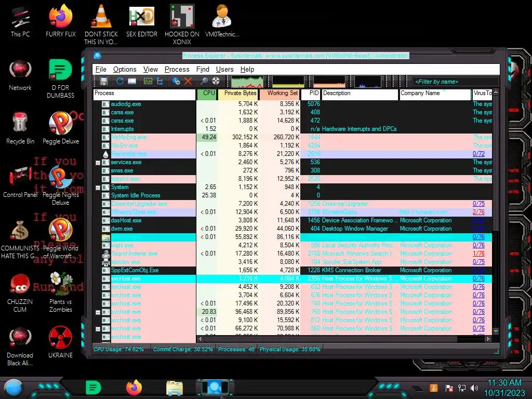Open the This PC desktop icon
Viewport: 532px width, 399px height.
click(20, 22)
